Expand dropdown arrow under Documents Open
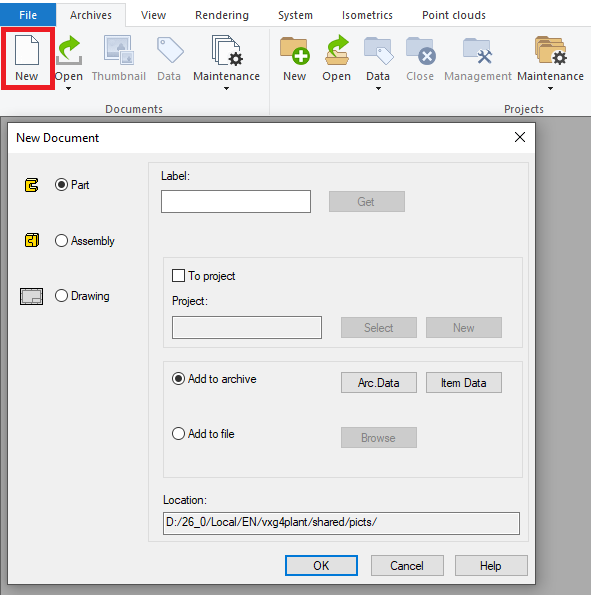This screenshot has width=591, height=595. 68,89
